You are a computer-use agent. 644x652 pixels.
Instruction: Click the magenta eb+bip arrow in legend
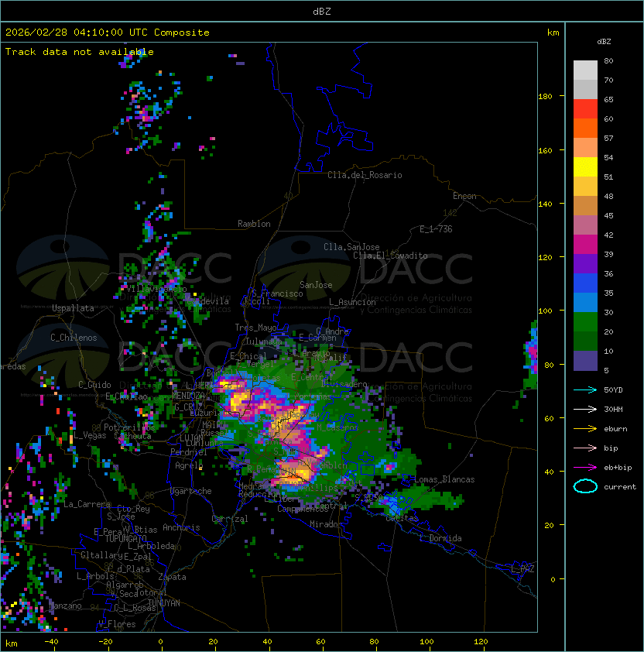click(585, 468)
